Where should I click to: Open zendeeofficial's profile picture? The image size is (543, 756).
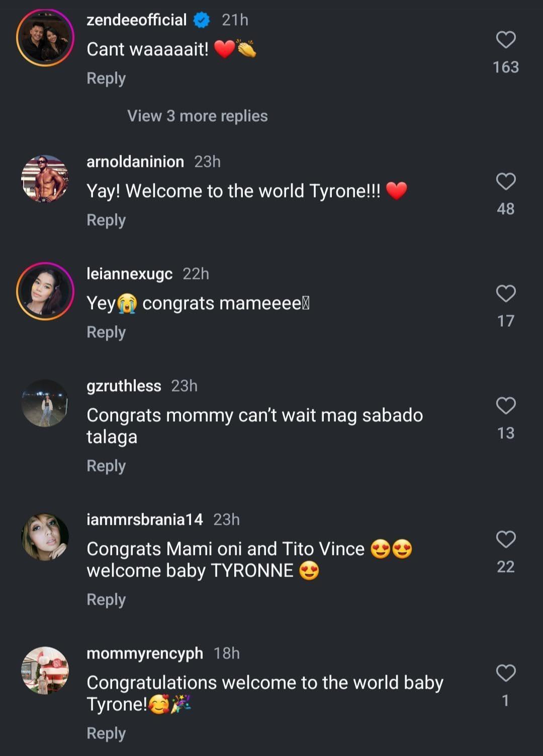(x=45, y=38)
